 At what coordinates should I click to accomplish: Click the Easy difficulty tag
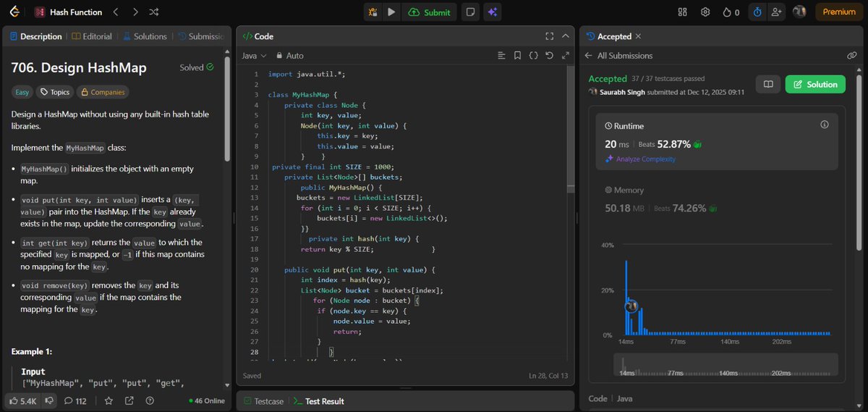coord(22,92)
